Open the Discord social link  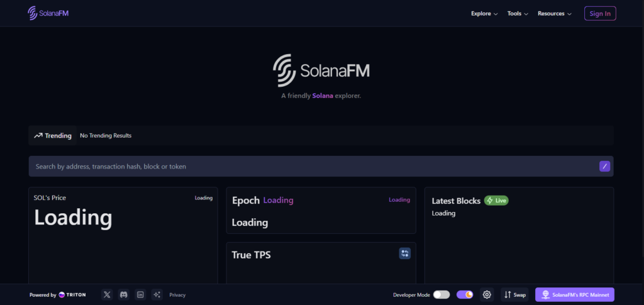pyautogui.click(x=124, y=294)
